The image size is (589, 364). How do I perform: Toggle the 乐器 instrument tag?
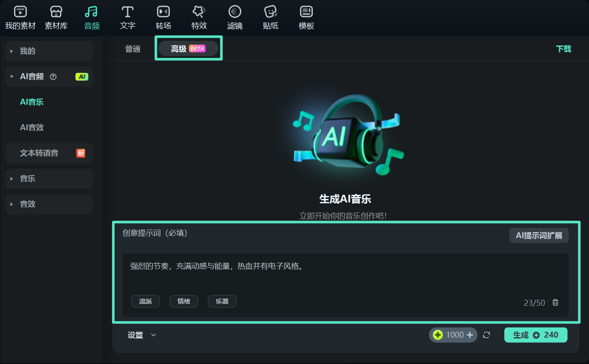[x=222, y=301]
